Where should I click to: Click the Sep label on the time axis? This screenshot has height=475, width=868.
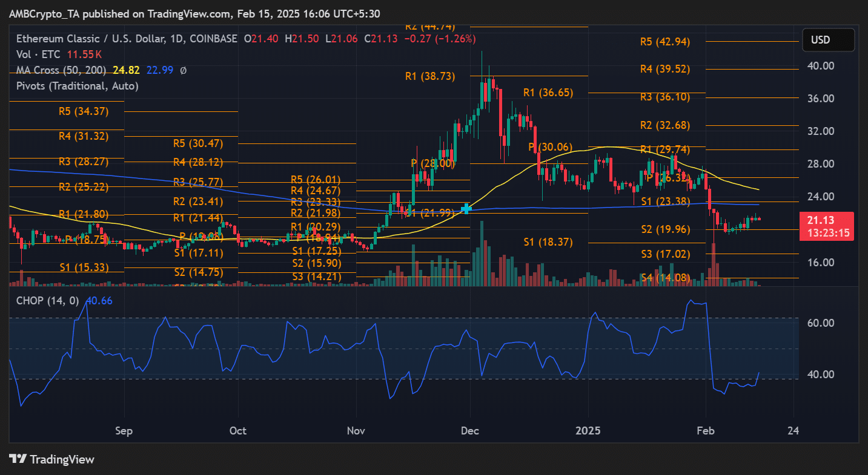click(124, 431)
